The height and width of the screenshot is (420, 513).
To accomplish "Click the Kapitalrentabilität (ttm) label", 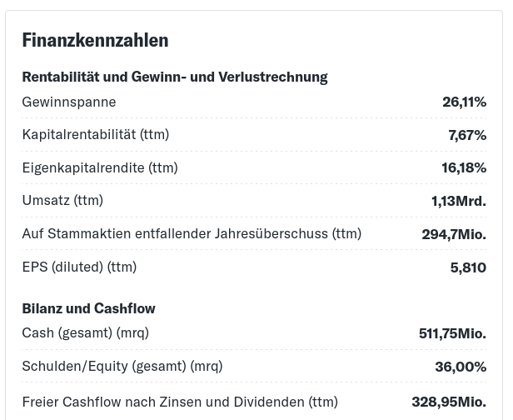I will pyautogui.click(x=95, y=134).
